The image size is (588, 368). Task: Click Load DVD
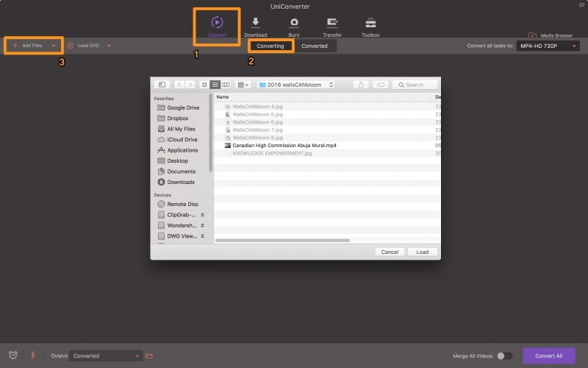point(84,46)
